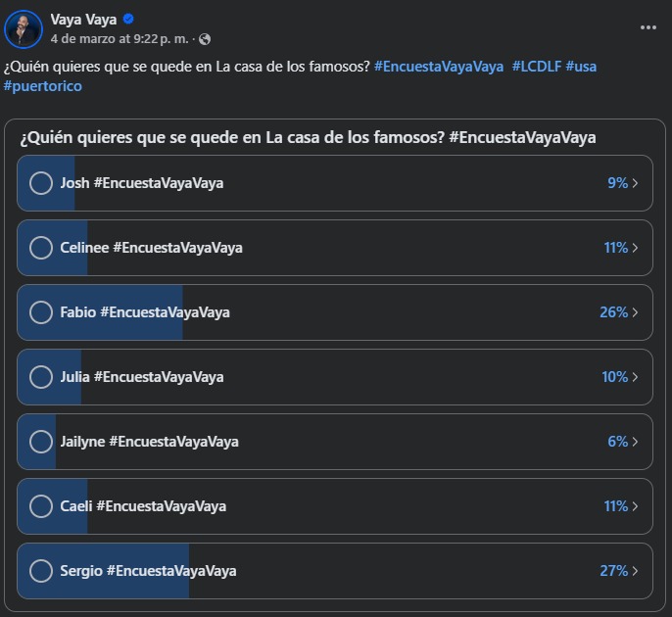
Task: Click Vaya Vaya profile picture
Action: (x=23, y=28)
